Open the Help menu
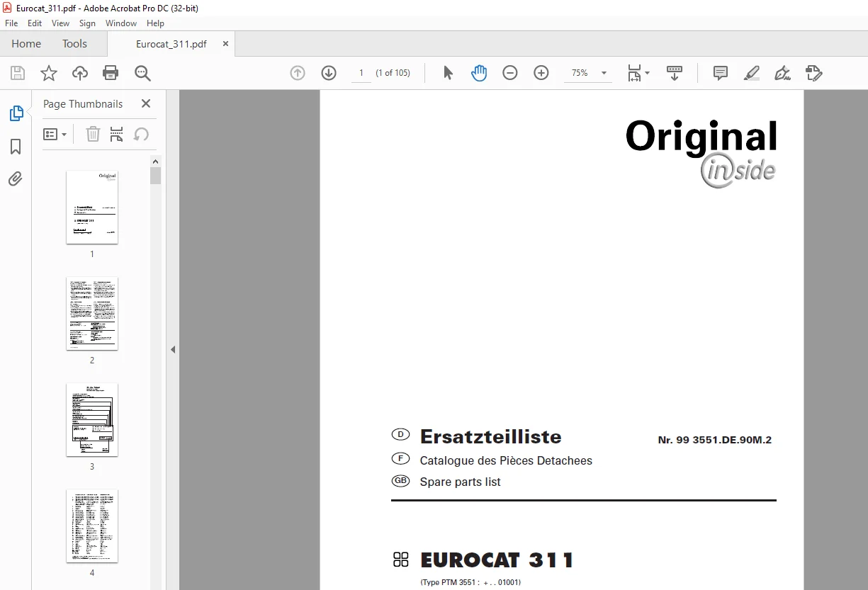 point(155,23)
